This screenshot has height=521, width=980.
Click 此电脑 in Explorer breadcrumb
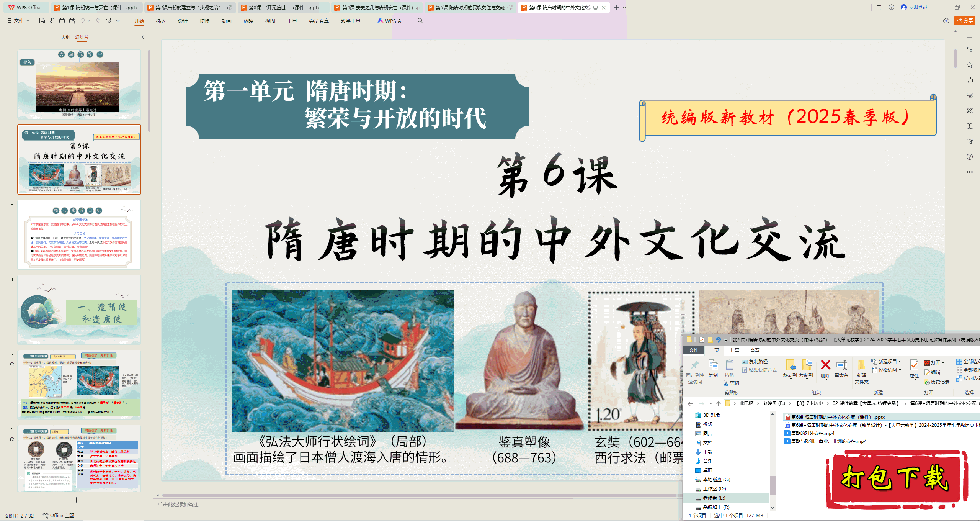coord(746,403)
